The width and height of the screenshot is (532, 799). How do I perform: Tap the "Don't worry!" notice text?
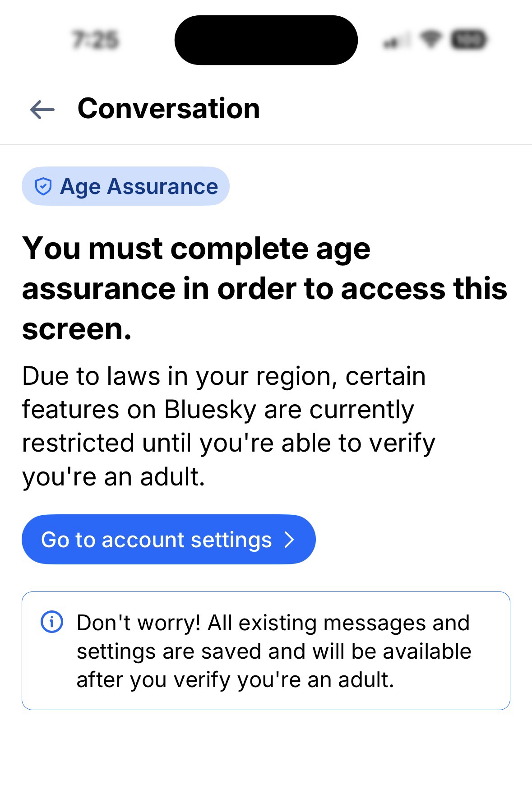(x=273, y=651)
